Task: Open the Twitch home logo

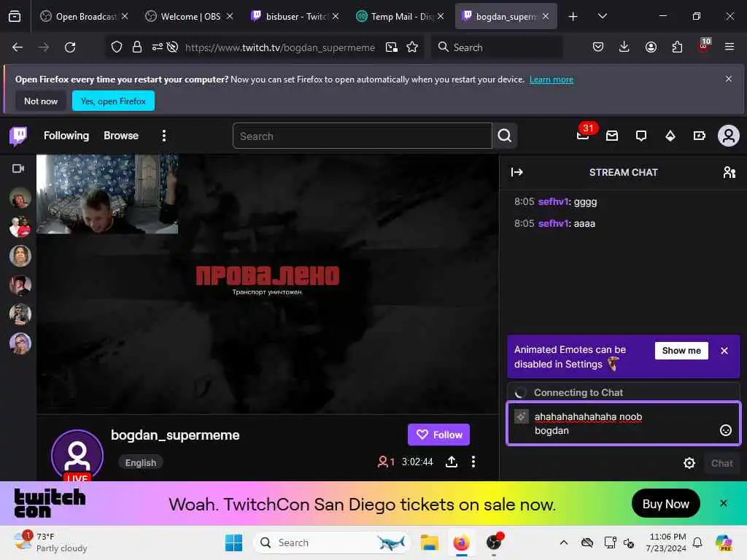Action: (18, 136)
